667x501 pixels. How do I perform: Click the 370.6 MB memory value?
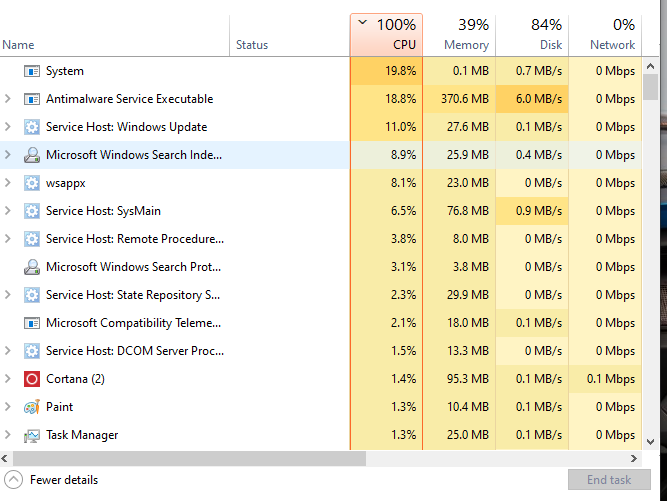tap(465, 99)
